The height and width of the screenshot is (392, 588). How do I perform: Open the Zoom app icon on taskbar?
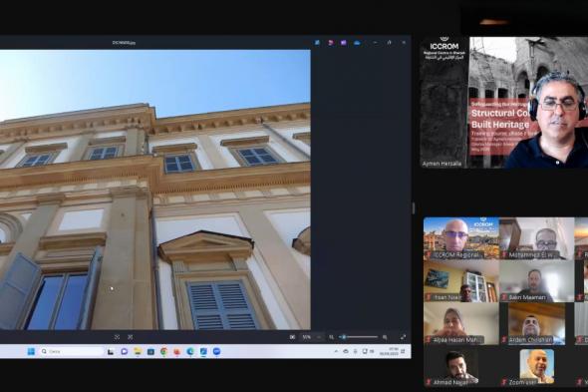tap(216, 351)
